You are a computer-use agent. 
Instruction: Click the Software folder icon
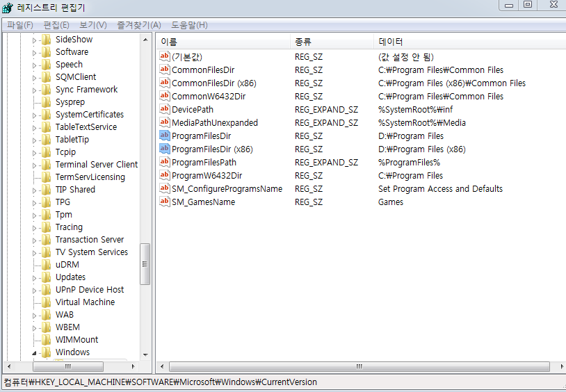pos(46,52)
